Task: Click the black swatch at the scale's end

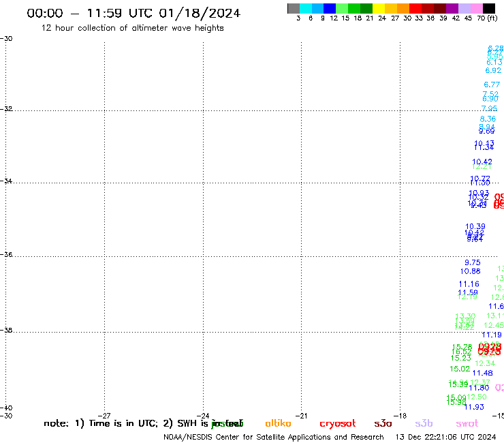Action: point(489,8)
